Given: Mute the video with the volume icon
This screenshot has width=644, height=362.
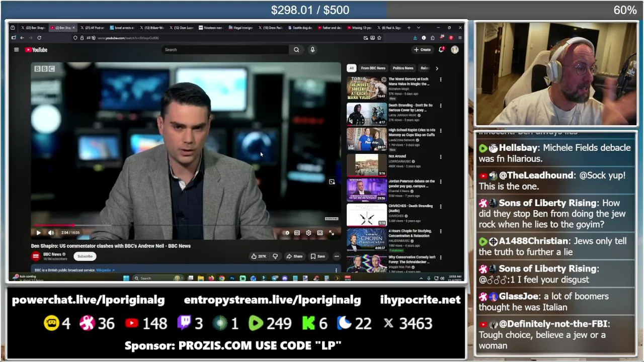Looking at the screenshot, I should point(51,233).
